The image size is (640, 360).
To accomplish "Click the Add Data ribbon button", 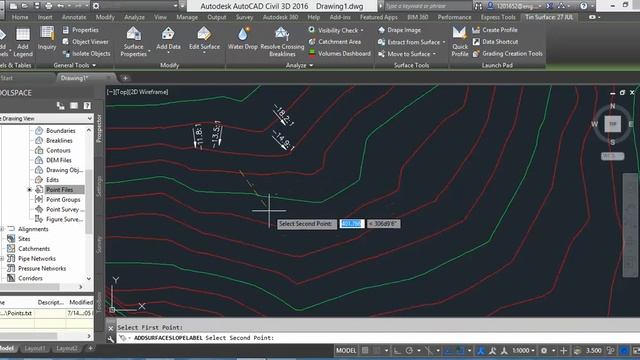I will point(168,39).
